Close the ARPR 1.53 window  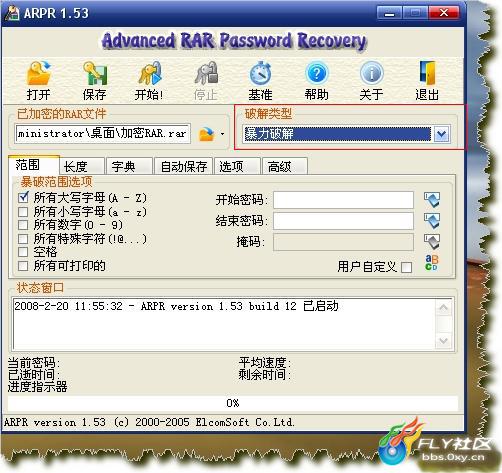pos(444,13)
